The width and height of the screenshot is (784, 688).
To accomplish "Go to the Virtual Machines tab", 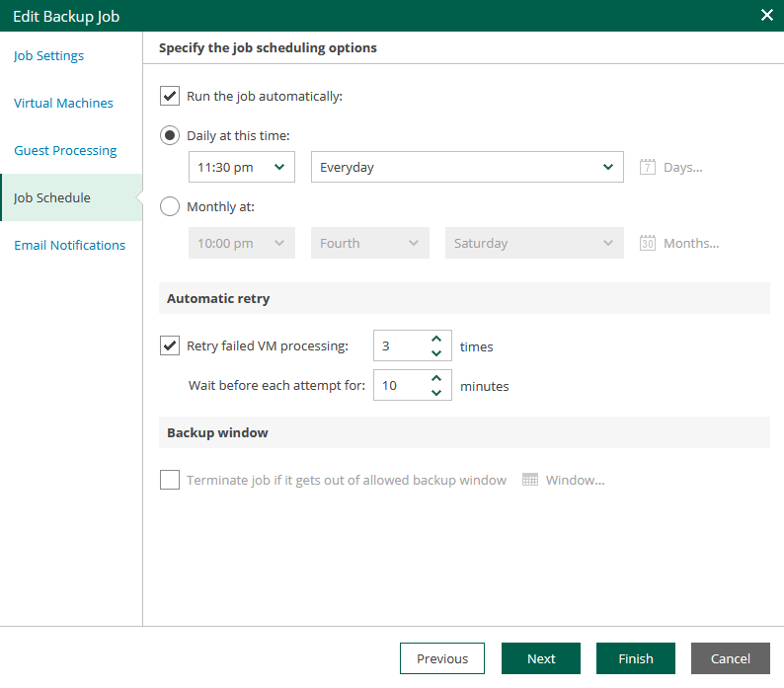I will click(x=63, y=103).
